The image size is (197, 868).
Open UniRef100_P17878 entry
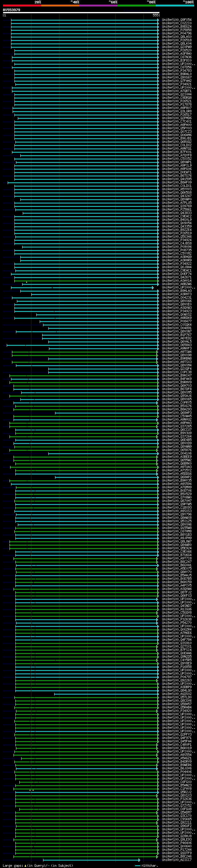coord(177,104)
